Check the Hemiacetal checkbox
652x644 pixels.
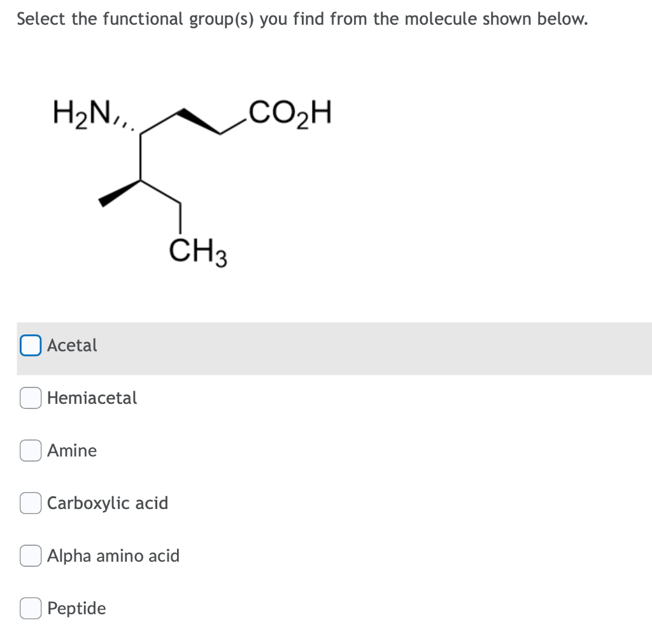pos(29,397)
